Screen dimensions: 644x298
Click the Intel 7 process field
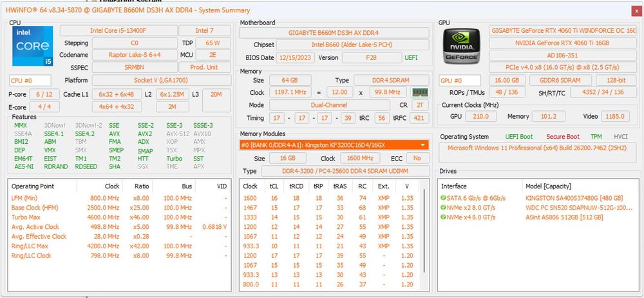205,30
